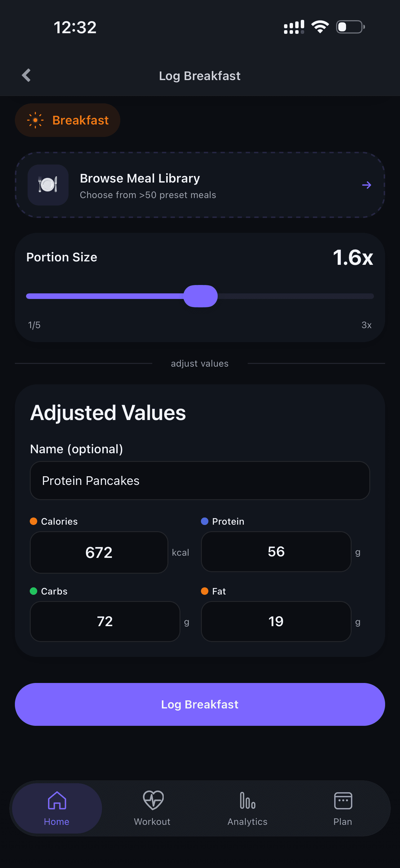Select the Breakfast meal chip

coord(67,120)
